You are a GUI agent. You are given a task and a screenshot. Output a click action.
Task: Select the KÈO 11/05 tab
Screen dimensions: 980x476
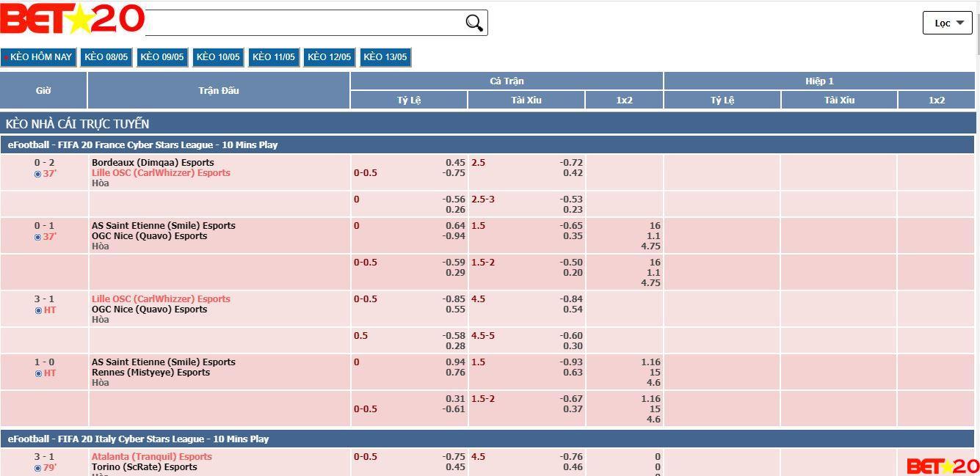tap(273, 57)
